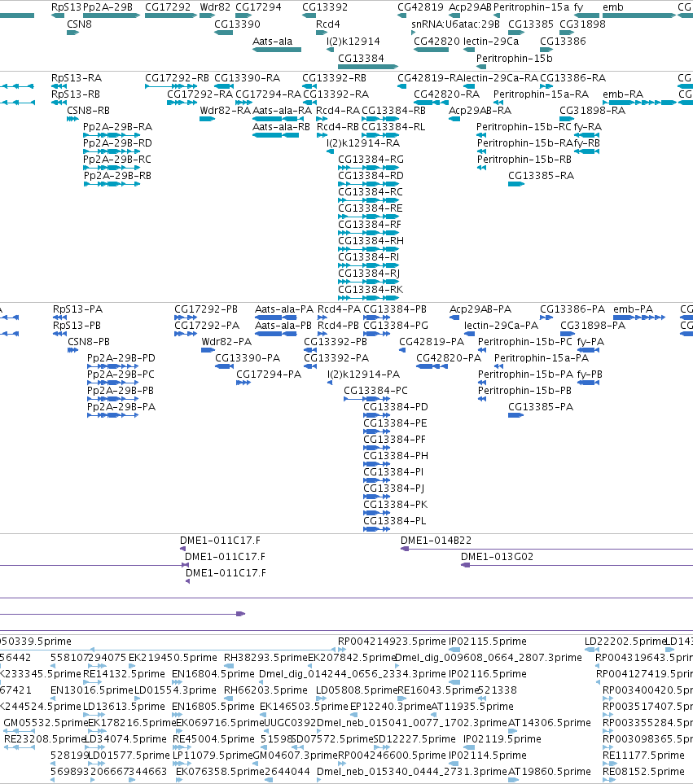The width and height of the screenshot is (693, 784).
Task: Select transcript Aats-ala-RB
Action: [281, 126]
